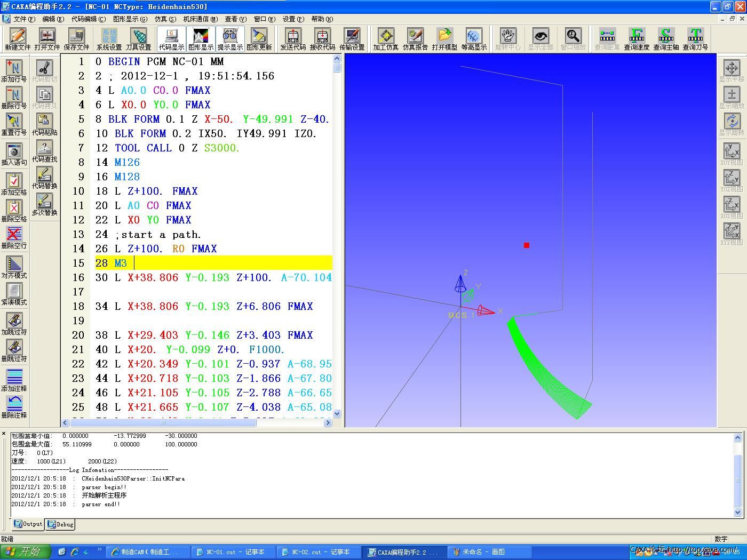This screenshot has width=747, height=560.
Task: Open the 图形显示(G) menu
Action: click(x=130, y=19)
